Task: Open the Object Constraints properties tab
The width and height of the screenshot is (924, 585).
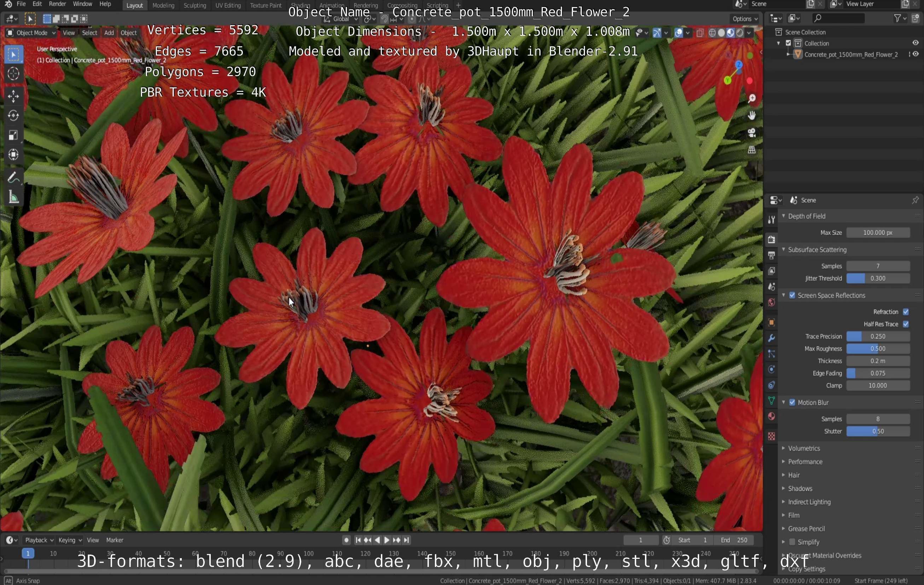Action: (x=771, y=385)
